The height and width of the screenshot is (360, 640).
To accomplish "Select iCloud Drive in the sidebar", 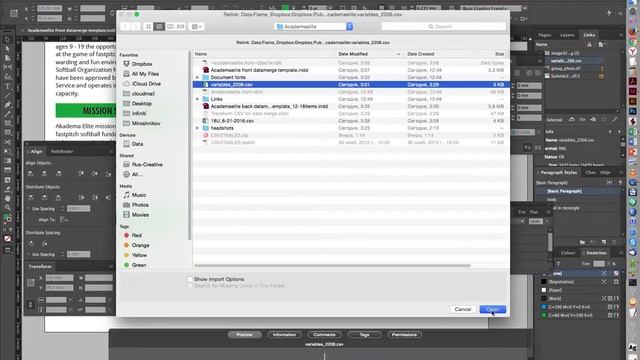I will pos(146,84).
